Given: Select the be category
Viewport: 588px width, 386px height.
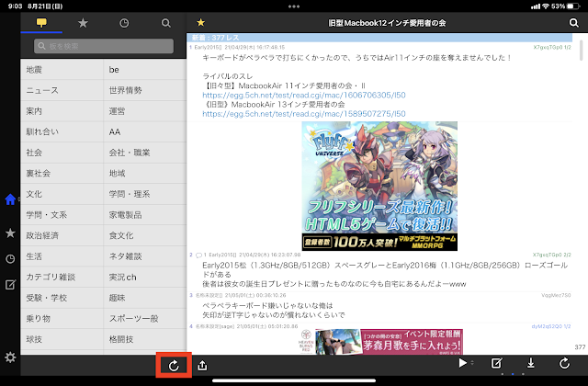Looking at the screenshot, I should tap(145, 70).
